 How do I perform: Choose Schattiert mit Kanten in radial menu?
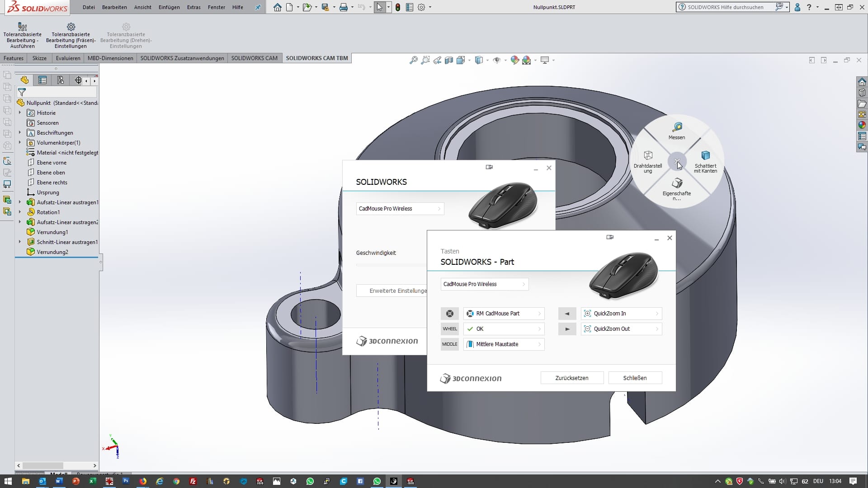point(705,162)
